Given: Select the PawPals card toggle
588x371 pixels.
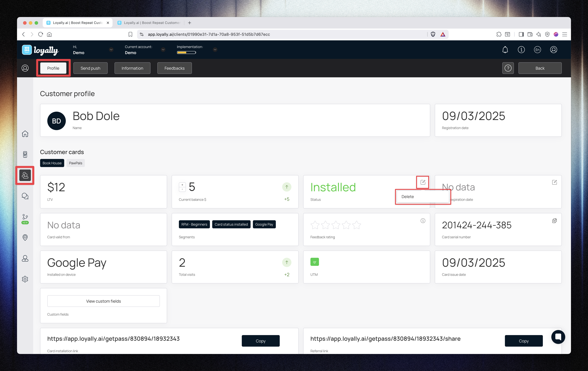Looking at the screenshot, I should click(x=75, y=163).
